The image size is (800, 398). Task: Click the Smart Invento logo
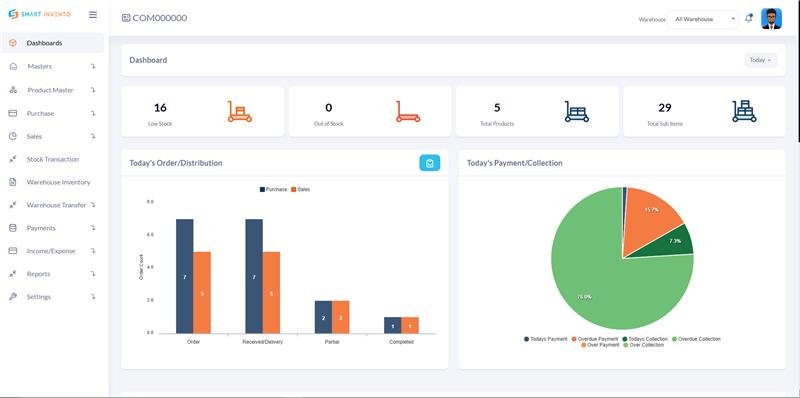39,14
